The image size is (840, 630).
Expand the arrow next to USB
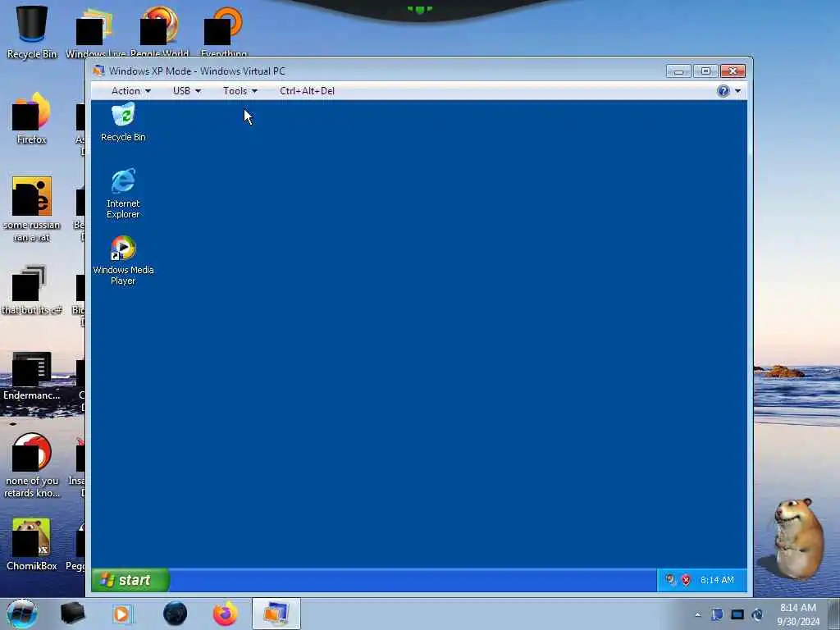click(198, 92)
